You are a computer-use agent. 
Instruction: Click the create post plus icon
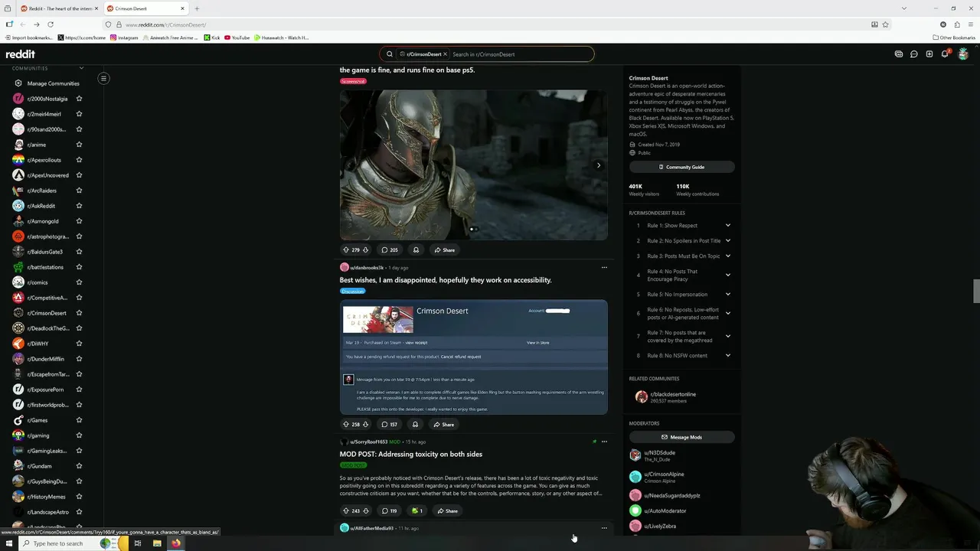click(929, 54)
